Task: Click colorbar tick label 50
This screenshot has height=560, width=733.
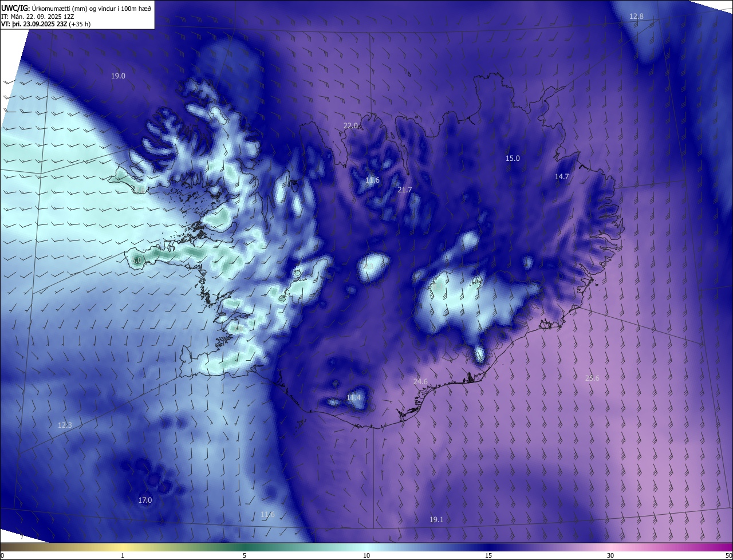Action: pyautogui.click(x=728, y=555)
